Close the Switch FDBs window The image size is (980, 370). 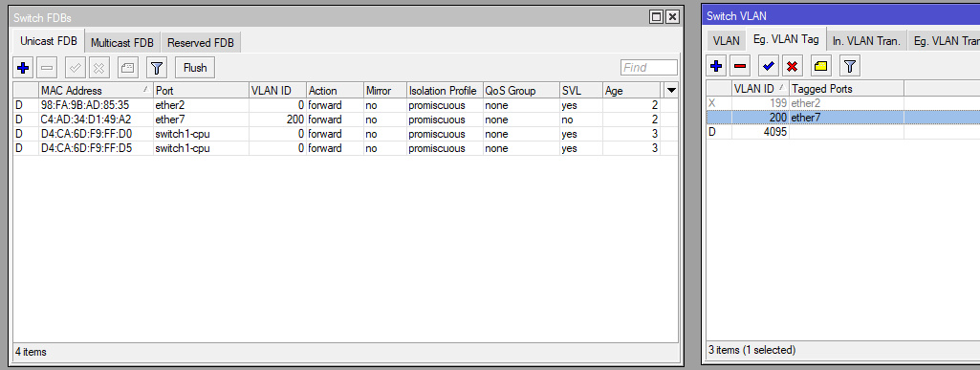[672, 17]
